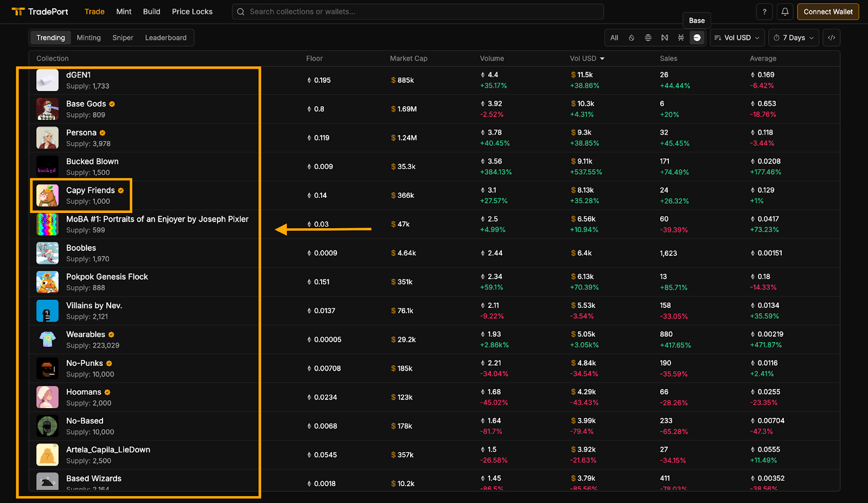Filter by Aptos chain striped circle icon
Image resolution: width=868 pixels, height=503 pixels.
point(648,37)
